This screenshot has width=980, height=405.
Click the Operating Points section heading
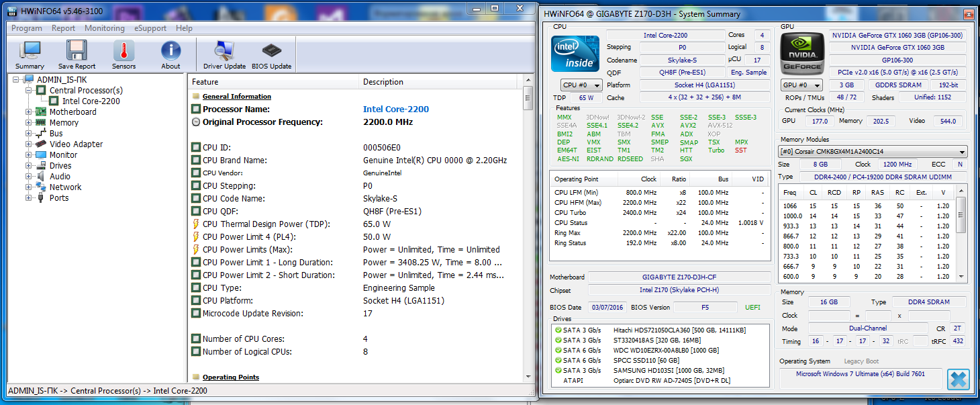pyautogui.click(x=231, y=377)
